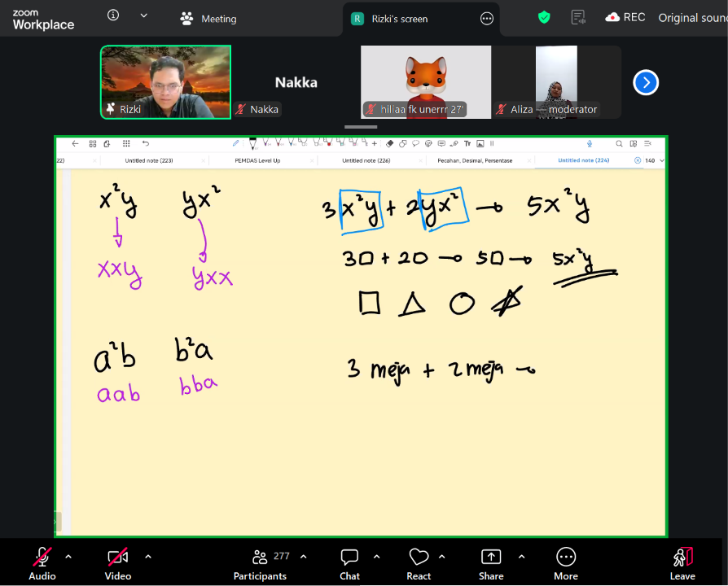Image resolution: width=728 pixels, height=586 pixels.
Task: Select the purple pen
Action: click(x=266, y=142)
